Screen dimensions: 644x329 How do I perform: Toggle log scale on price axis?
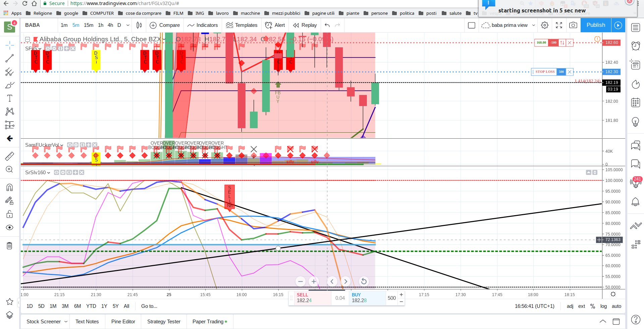pyautogui.click(x=604, y=306)
